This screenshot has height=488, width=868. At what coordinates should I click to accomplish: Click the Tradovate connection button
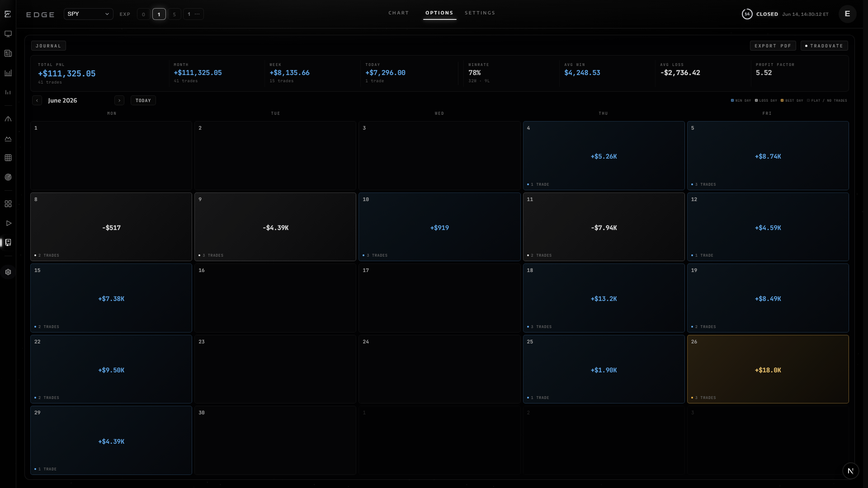pos(824,46)
